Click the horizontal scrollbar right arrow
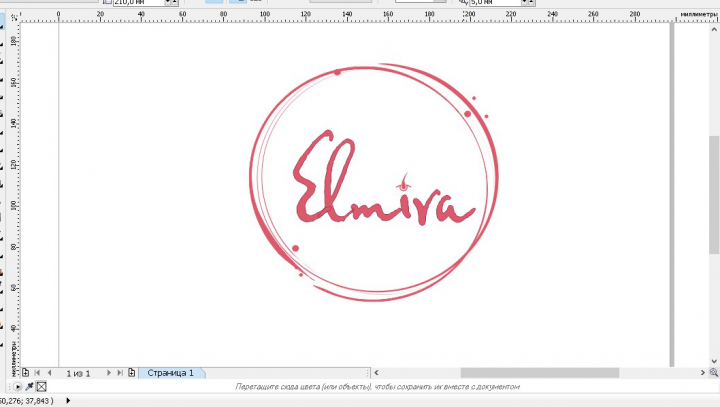The image size is (720, 407). click(x=703, y=373)
